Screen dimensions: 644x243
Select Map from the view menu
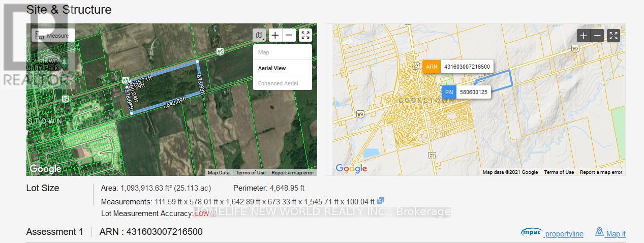(x=264, y=52)
